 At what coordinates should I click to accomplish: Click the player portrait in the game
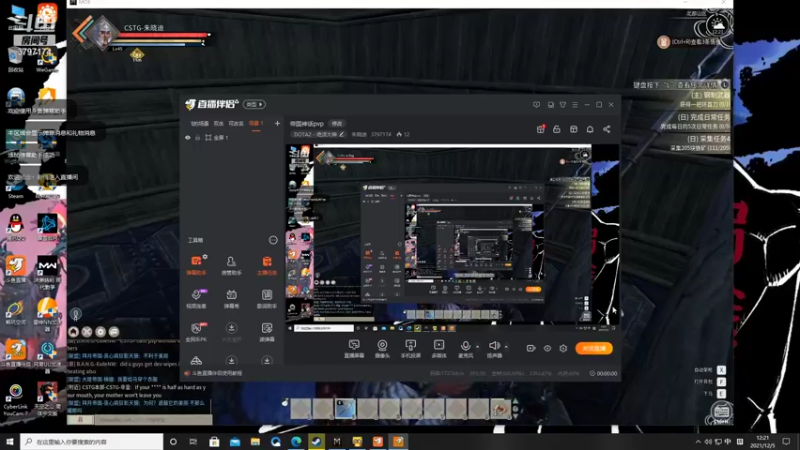point(103,32)
